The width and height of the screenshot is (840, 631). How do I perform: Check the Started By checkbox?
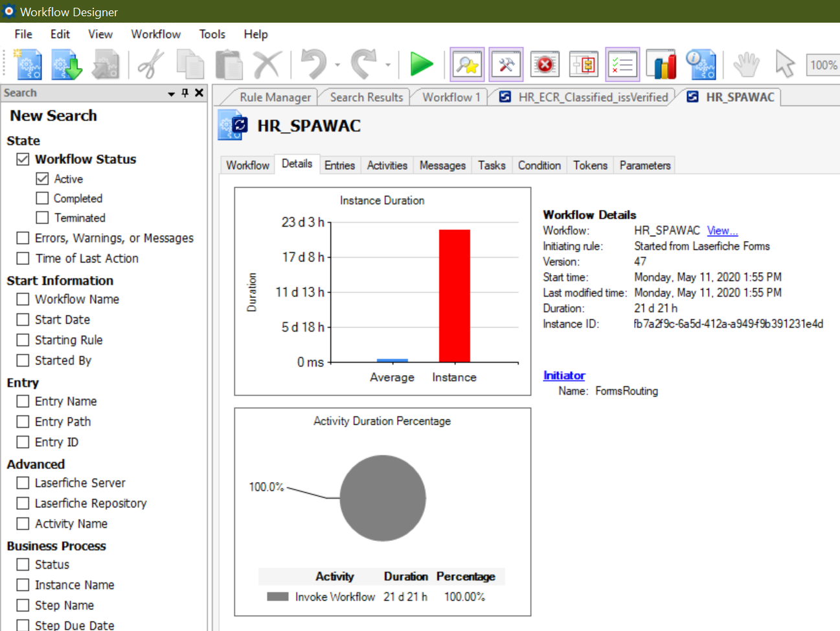tap(23, 360)
